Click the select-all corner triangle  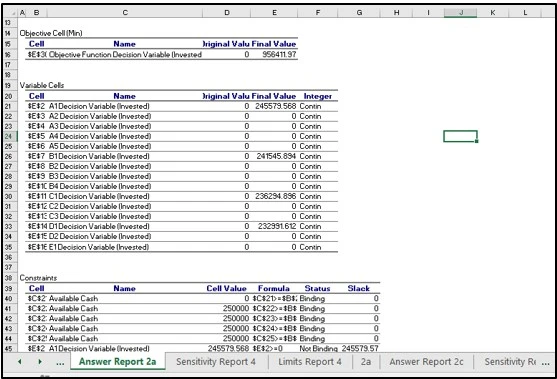pyautogui.click(x=13, y=13)
